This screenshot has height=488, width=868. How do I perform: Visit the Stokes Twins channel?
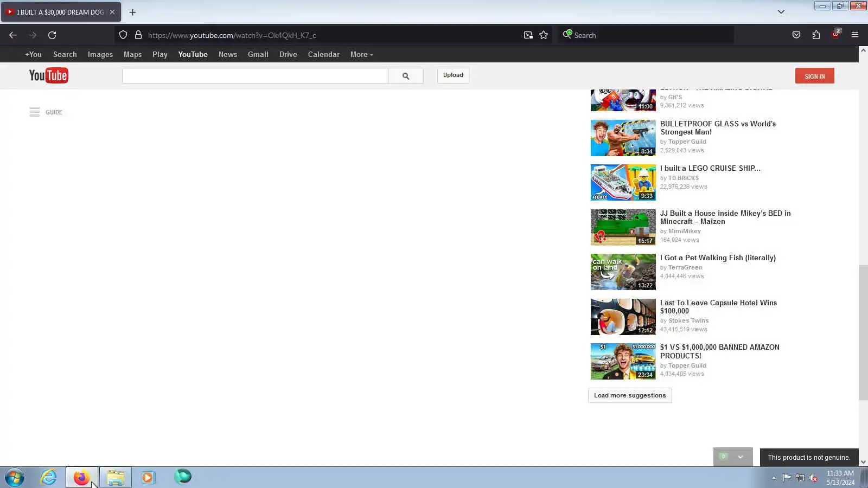point(688,320)
